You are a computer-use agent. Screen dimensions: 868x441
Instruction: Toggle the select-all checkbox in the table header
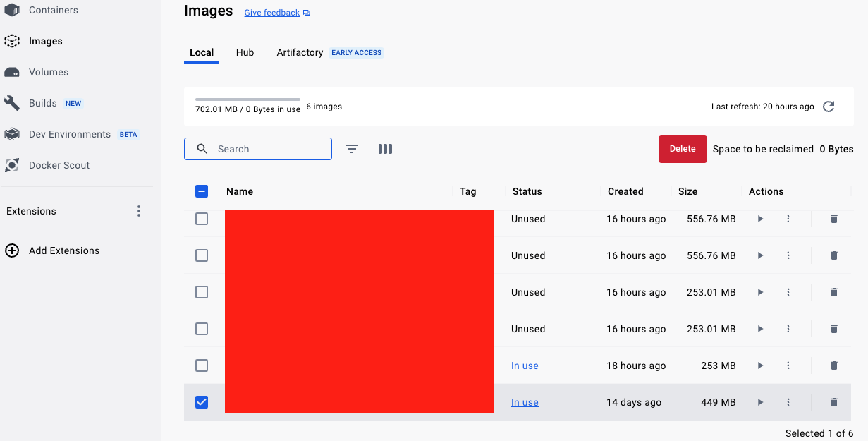[x=202, y=191]
